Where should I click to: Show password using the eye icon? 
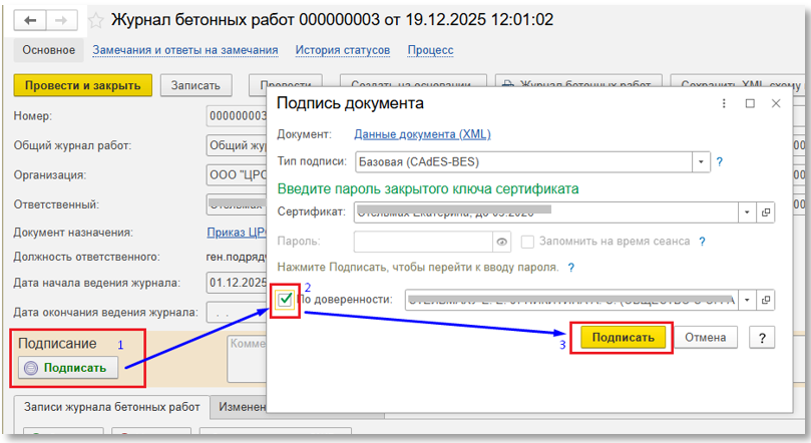click(503, 241)
